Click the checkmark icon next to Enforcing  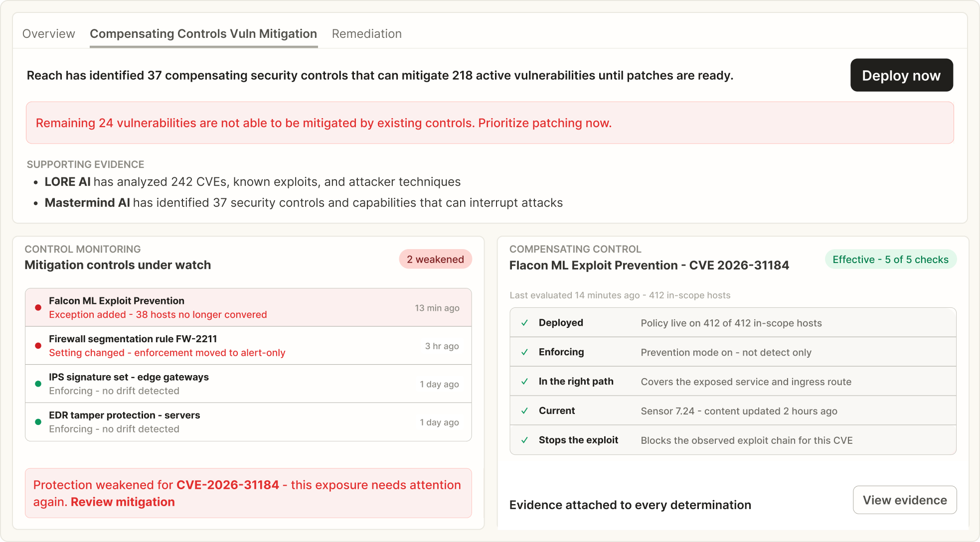pyautogui.click(x=524, y=352)
